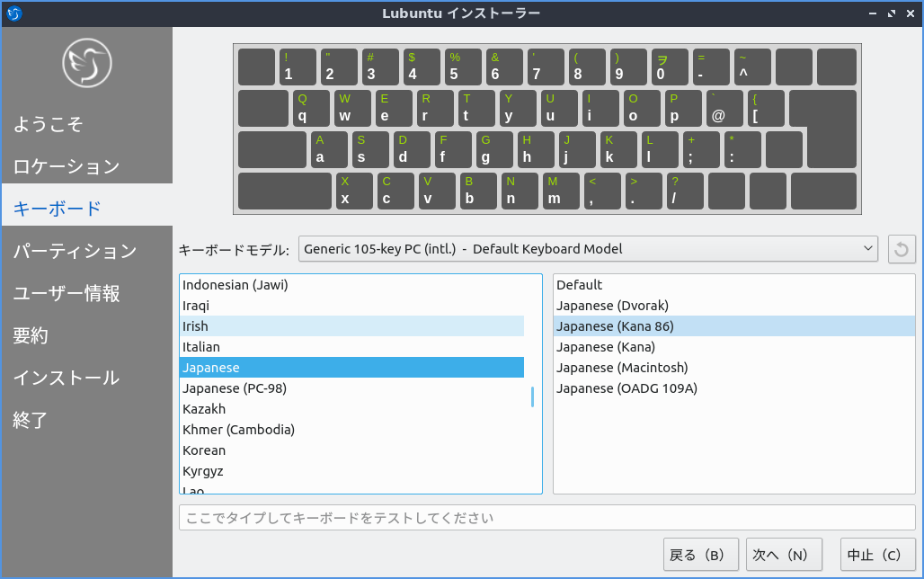
Task: Maximize the Lubuntu installer window
Action: (x=892, y=13)
